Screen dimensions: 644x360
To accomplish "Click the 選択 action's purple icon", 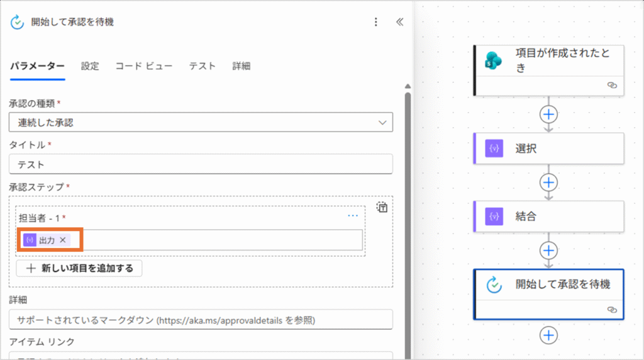I will point(495,149).
